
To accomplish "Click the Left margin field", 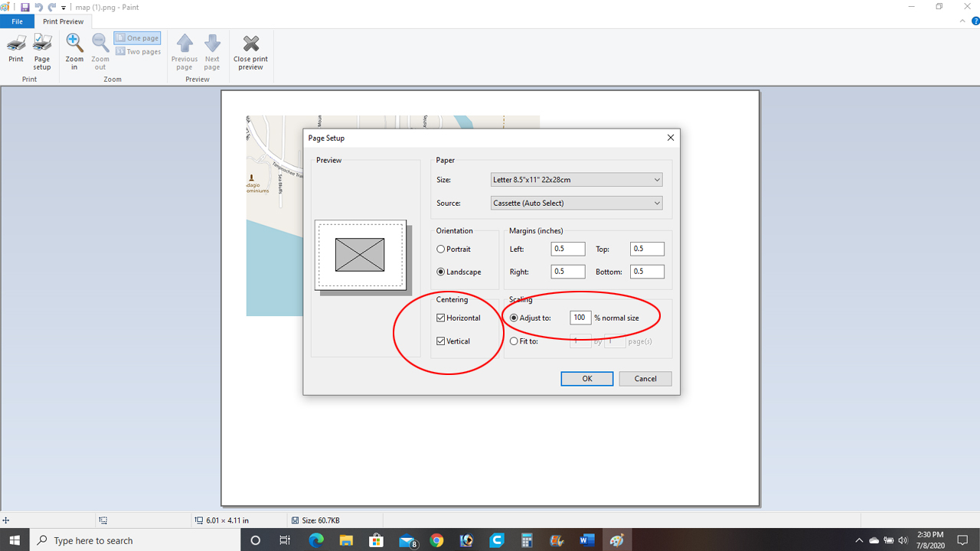I will point(568,249).
